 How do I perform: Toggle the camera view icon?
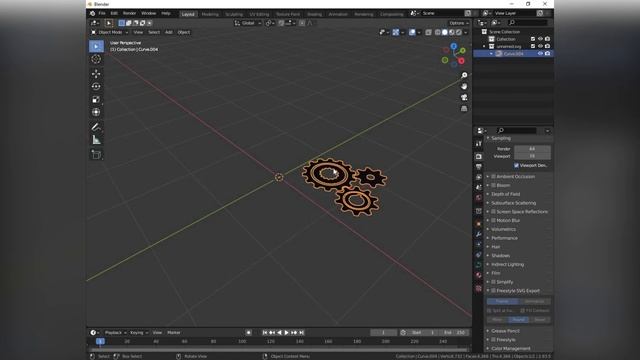[x=464, y=97]
